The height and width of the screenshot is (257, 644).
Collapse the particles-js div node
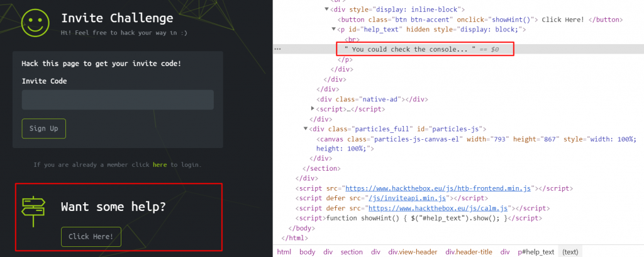tap(306, 128)
